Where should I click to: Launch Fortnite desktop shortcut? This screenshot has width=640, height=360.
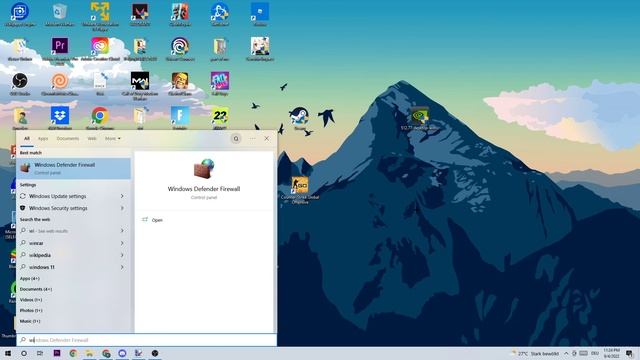pyautogui.click(x=180, y=116)
